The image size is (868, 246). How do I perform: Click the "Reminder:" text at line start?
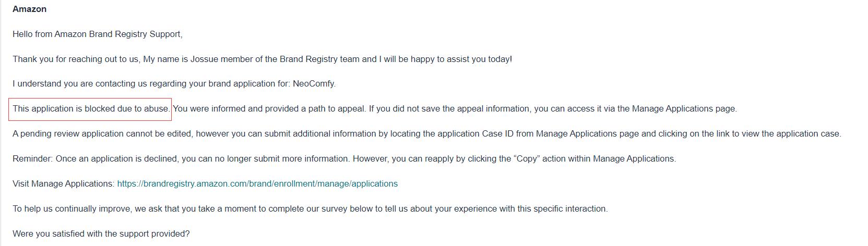pos(33,159)
